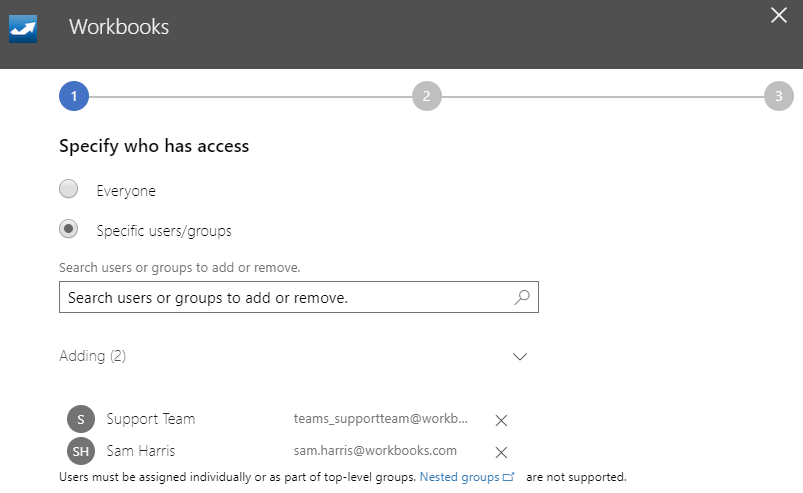Screen dimensions: 803x493
Task: Click the SH avatar for Sam Harris
Action: [x=81, y=451]
